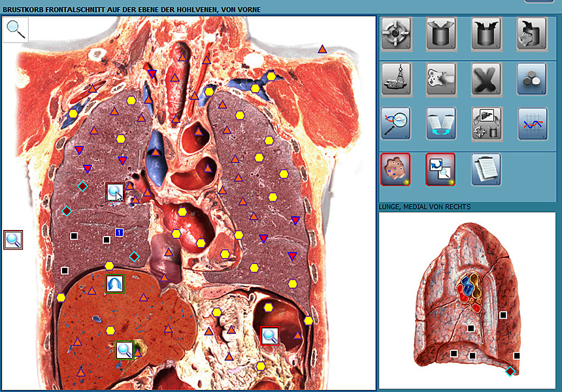
Task: Click the lung medial view thumbnail image
Action: click(467, 301)
